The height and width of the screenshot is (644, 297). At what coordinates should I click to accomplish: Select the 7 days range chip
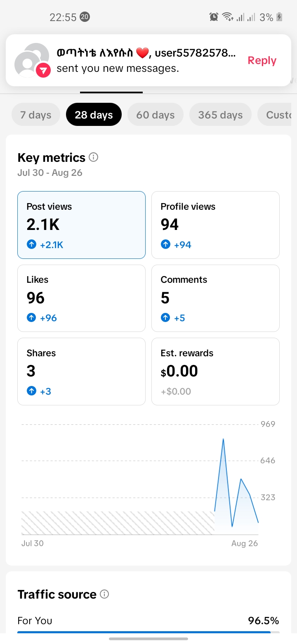(36, 115)
